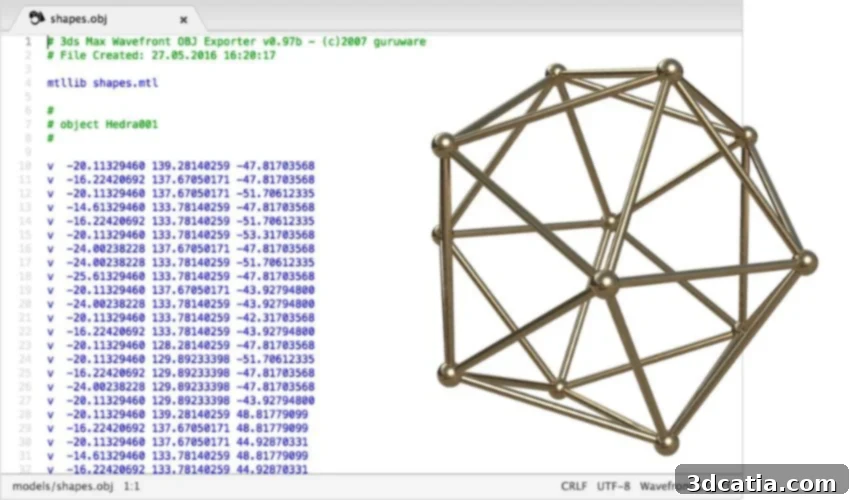Click vertex line '-16.22420692 129.89233398 -47.81703568'
Screen dimensions: 850x500
pyautogui.click(x=181, y=373)
